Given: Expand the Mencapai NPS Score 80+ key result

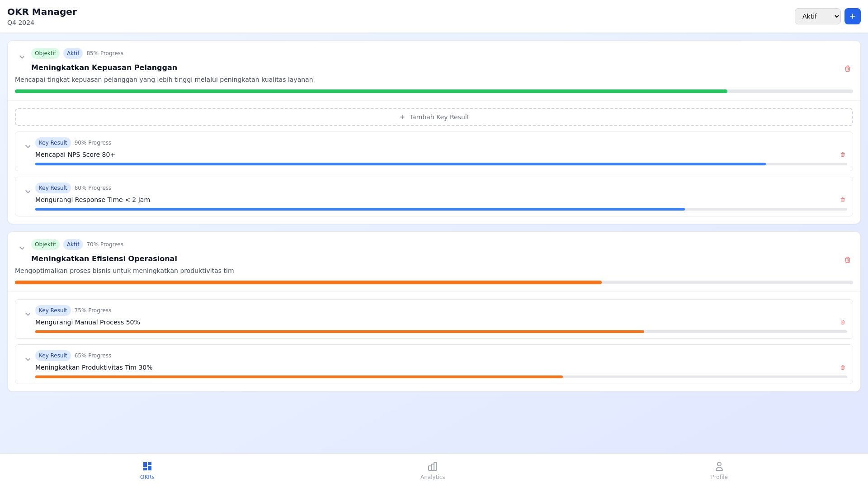Looking at the screenshot, I should point(28,147).
